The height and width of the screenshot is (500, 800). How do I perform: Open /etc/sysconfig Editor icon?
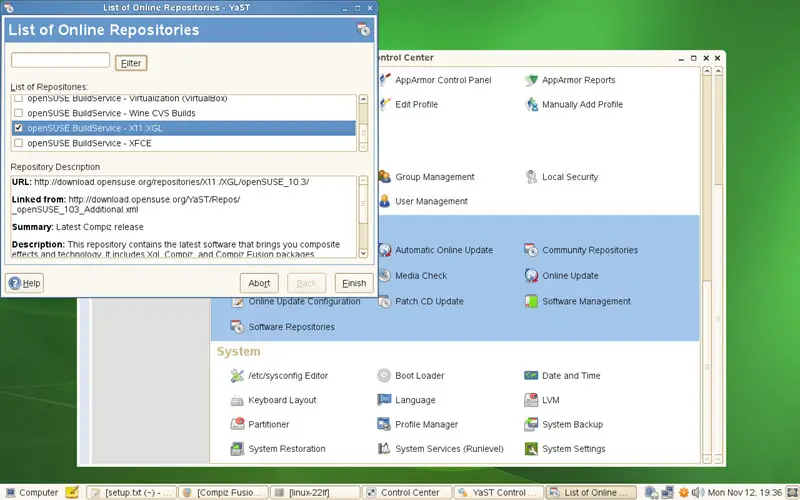237,376
